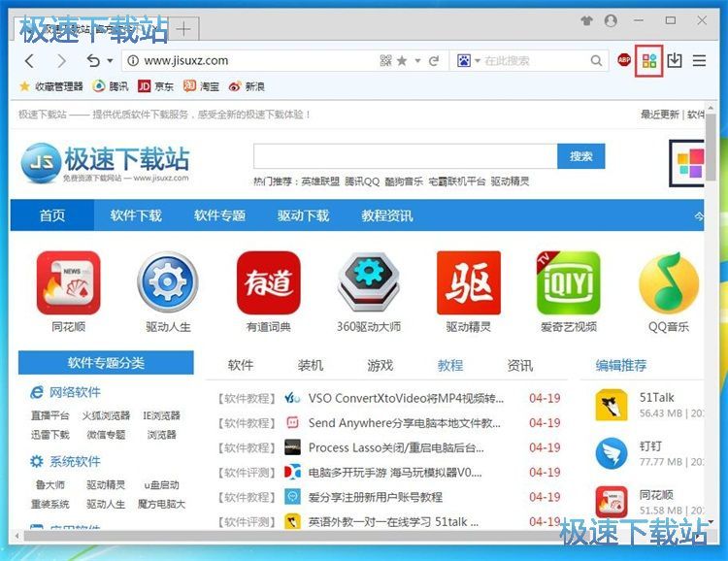Click the vertical scrollbar thumb
Image resolution: width=728 pixels, height=561 pixels.
point(711,147)
